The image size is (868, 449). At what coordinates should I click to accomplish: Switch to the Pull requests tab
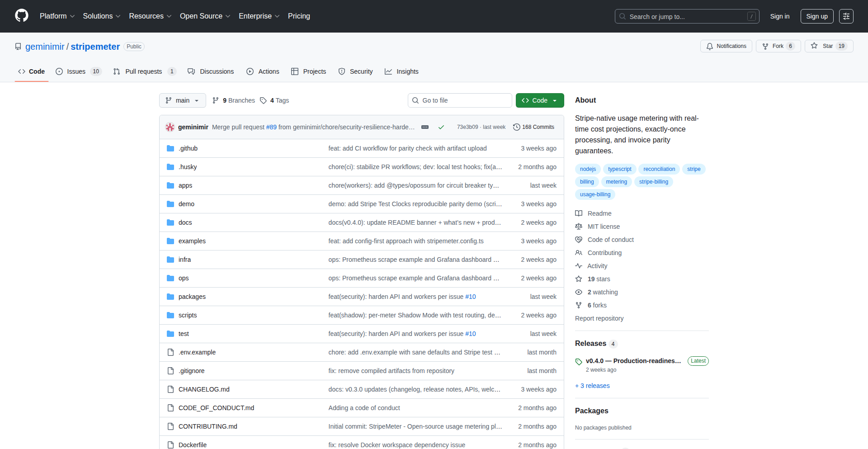click(144, 71)
